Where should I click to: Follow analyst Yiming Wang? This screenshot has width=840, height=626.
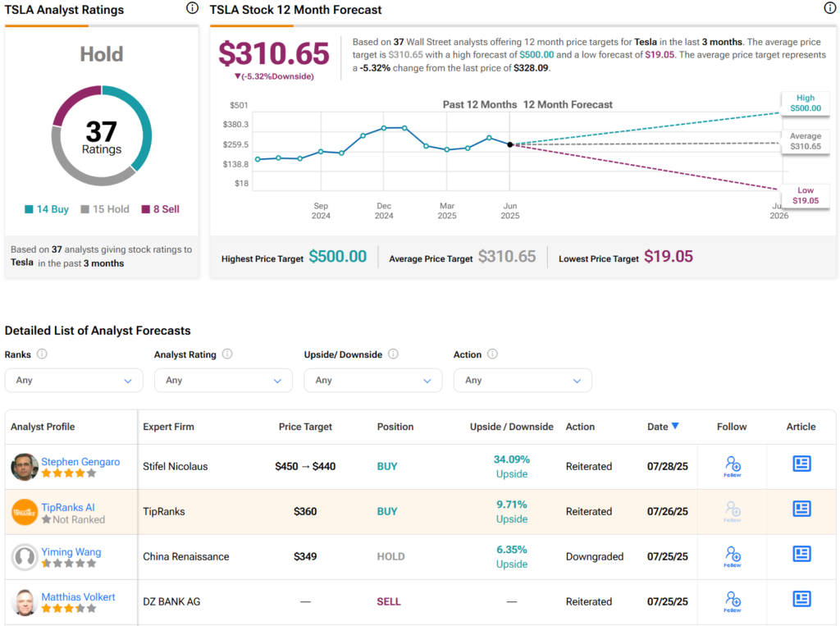tap(733, 556)
